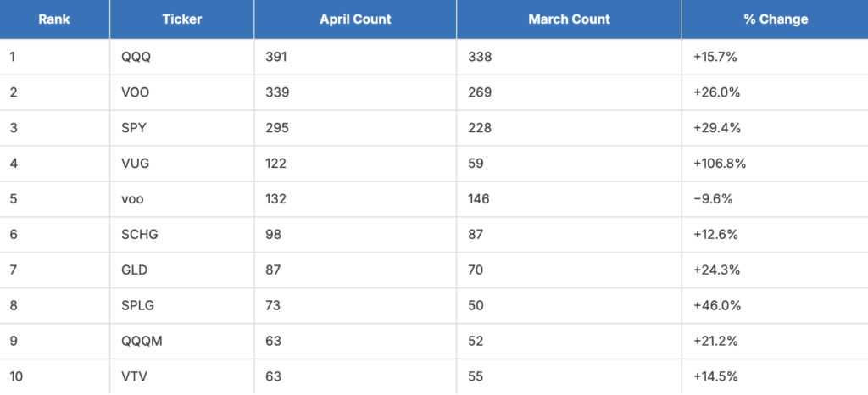The height and width of the screenshot is (395, 868).
Task: Click the uppercase VOO ticker in row 2
Action: point(135,92)
